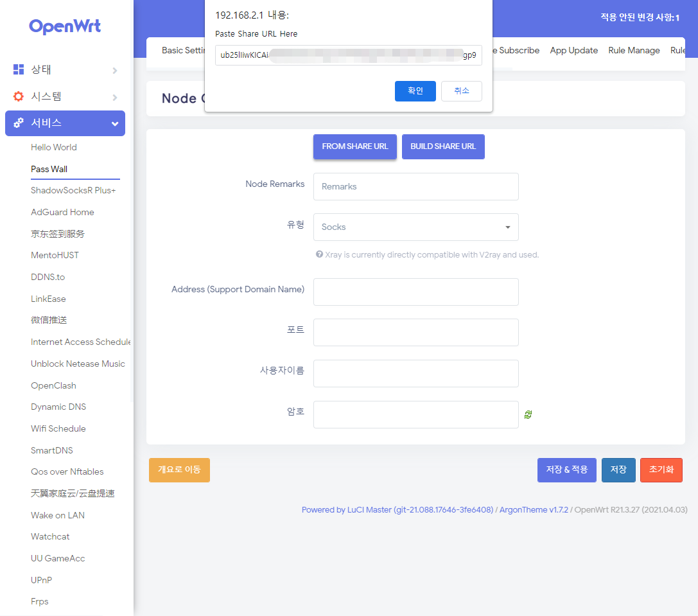Open MentoHUST service
The height and width of the screenshot is (616, 698).
(55, 255)
